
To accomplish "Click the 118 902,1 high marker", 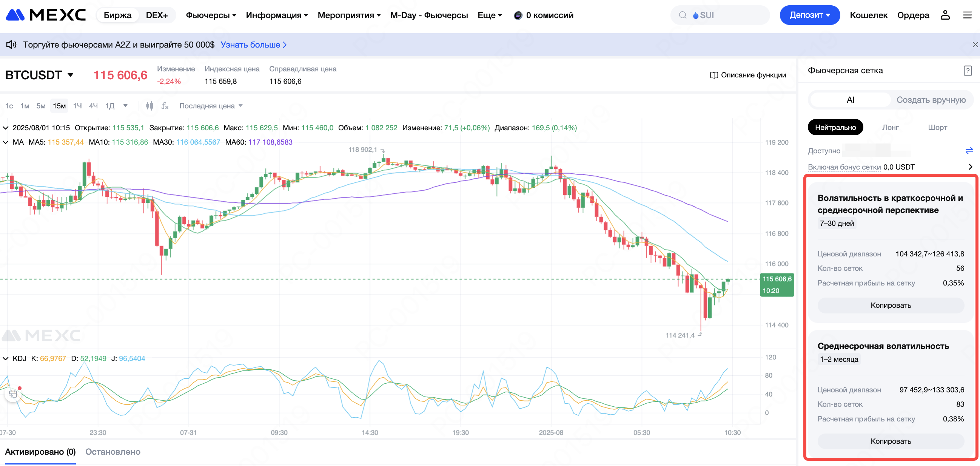I will pyautogui.click(x=362, y=150).
